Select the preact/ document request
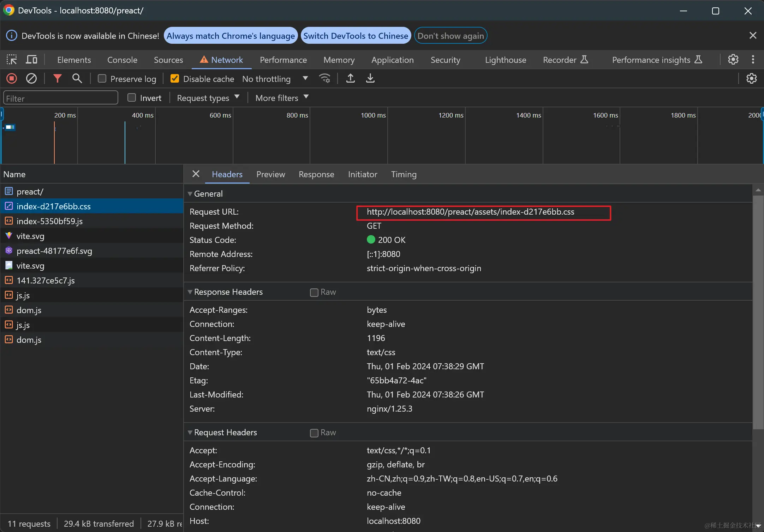764x532 pixels. pos(92,191)
